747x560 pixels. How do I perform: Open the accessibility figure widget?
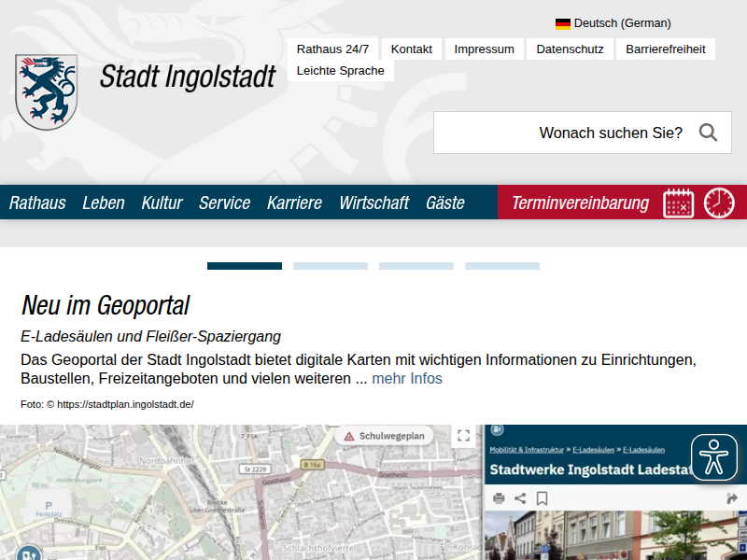point(713,457)
